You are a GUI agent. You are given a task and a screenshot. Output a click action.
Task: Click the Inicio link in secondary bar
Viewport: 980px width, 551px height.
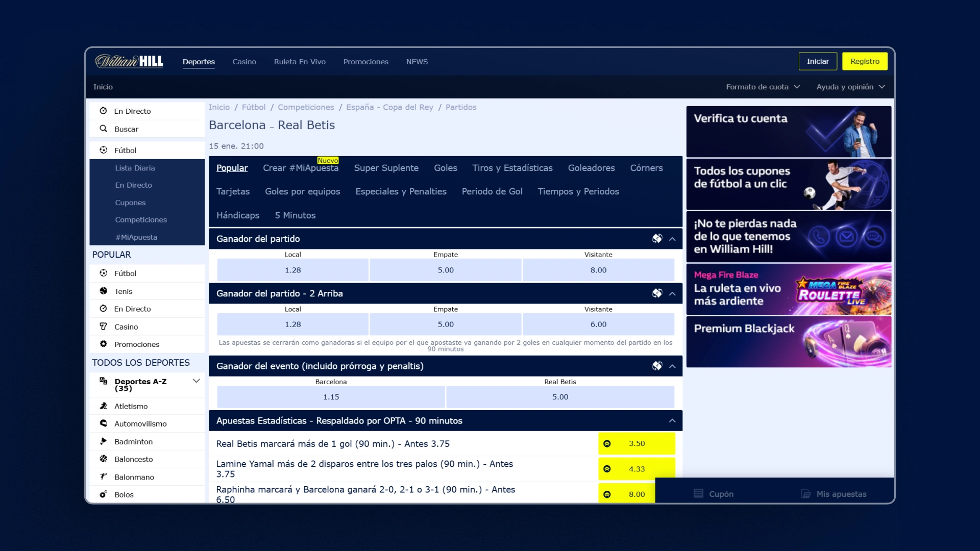coord(103,87)
